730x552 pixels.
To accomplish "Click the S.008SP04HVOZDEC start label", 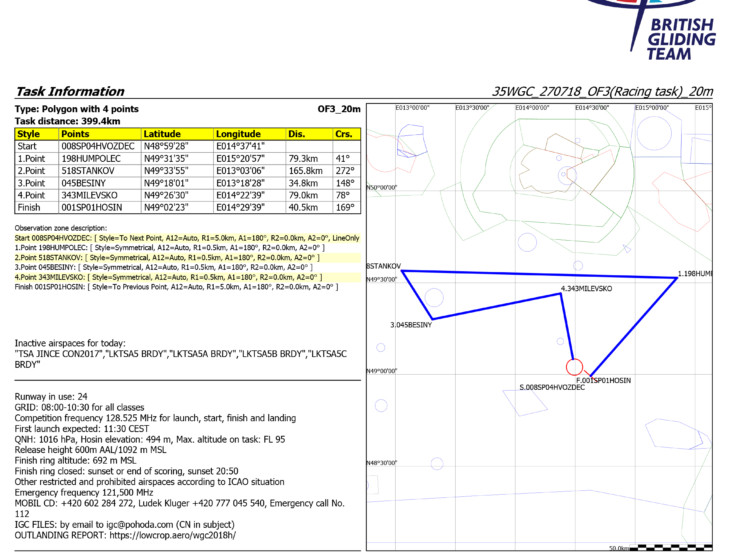I will tap(552, 387).
